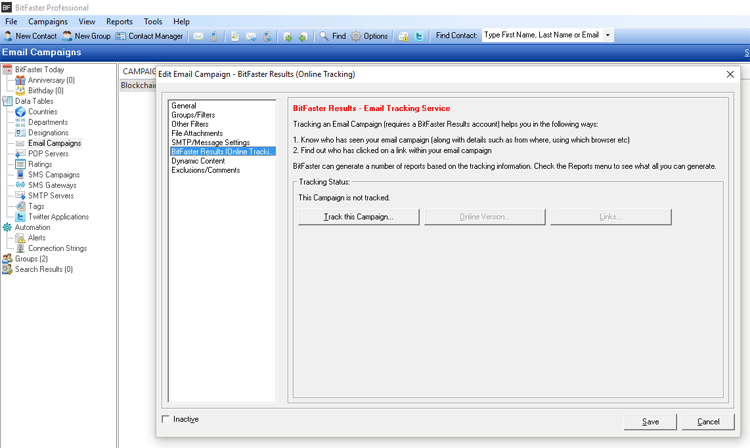This screenshot has width=750, height=448.
Task: Select General in the dialog list
Action: 184,106
